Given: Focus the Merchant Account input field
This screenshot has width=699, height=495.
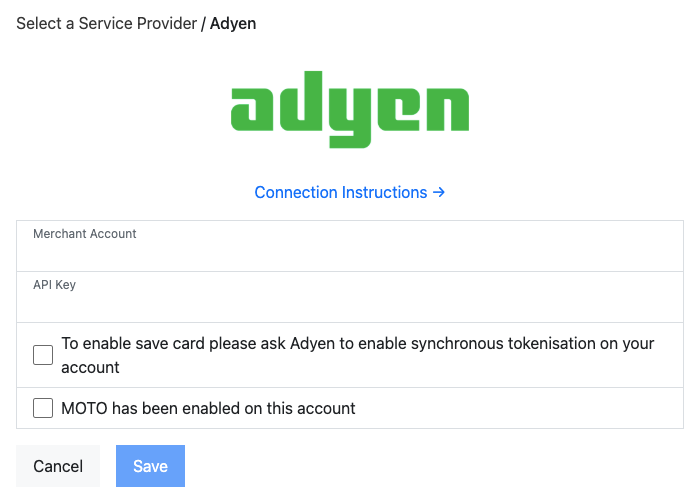Looking at the screenshot, I should coord(349,254).
